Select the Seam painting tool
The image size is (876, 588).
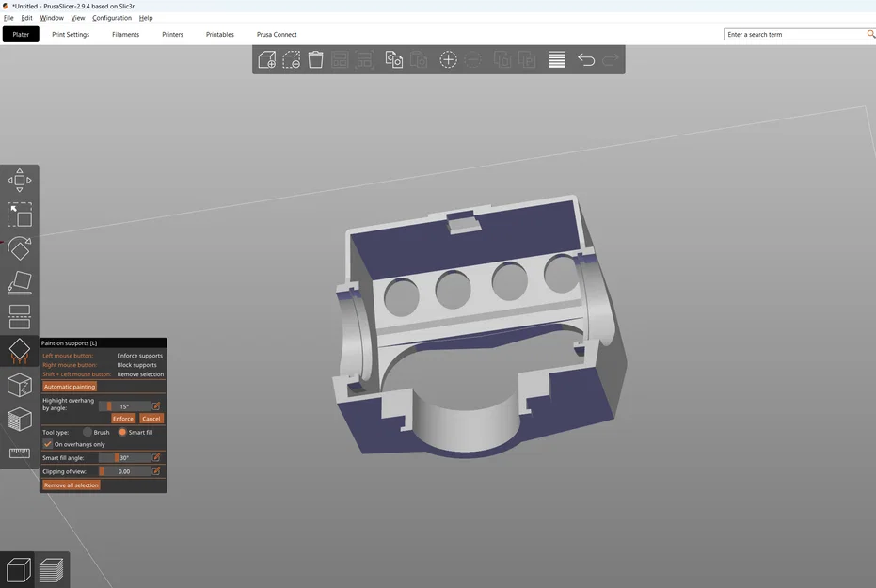pyautogui.click(x=20, y=385)
